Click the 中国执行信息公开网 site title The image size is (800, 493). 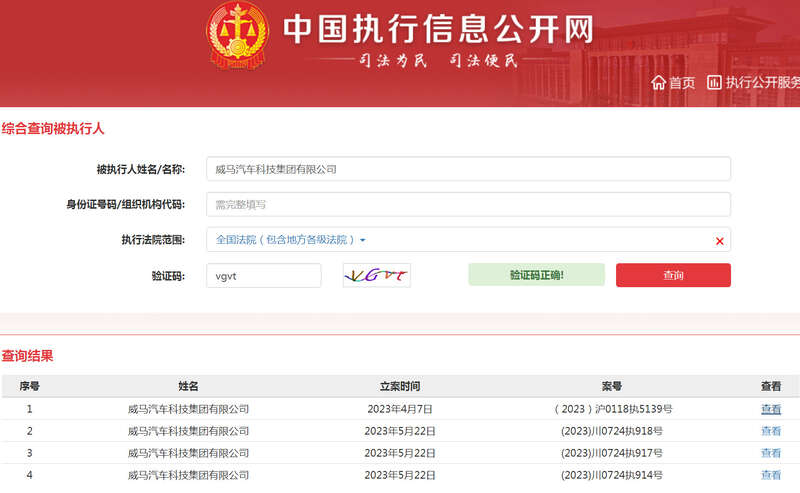point(438,29)
